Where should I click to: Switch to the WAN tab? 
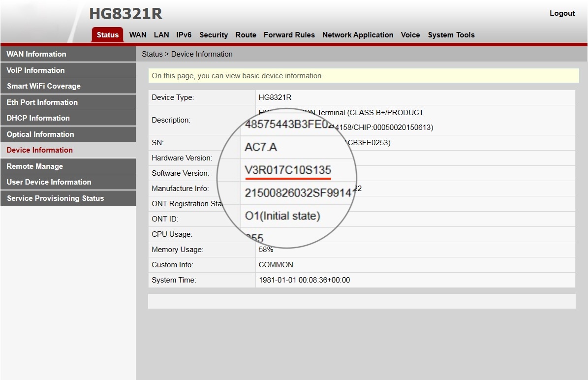[x=138, y=35]
